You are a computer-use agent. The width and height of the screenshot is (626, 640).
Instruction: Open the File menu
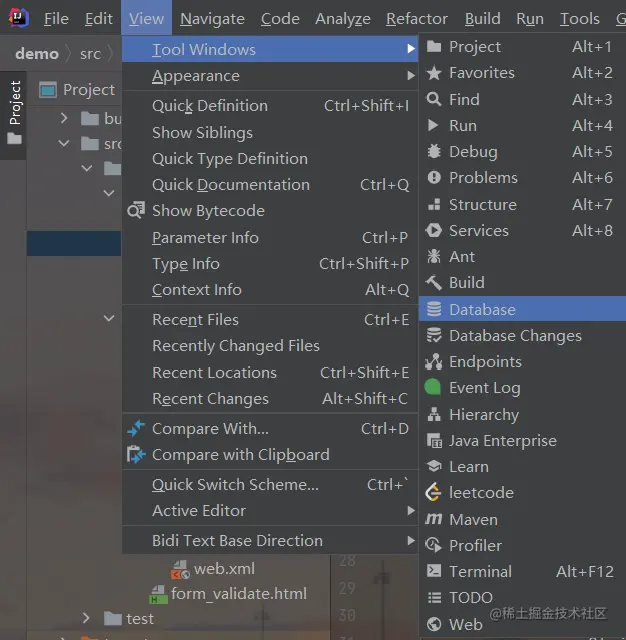tap(56, 19)
